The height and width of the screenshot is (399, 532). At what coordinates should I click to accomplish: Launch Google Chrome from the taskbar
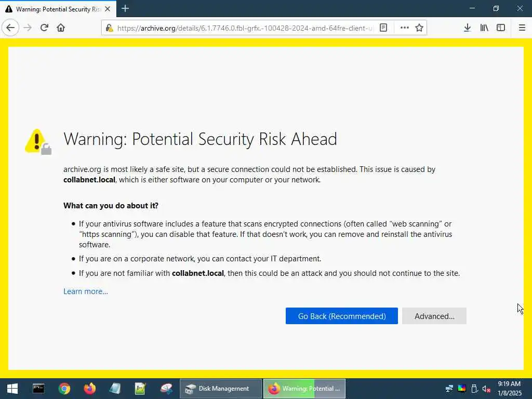[x=64, y=389]
